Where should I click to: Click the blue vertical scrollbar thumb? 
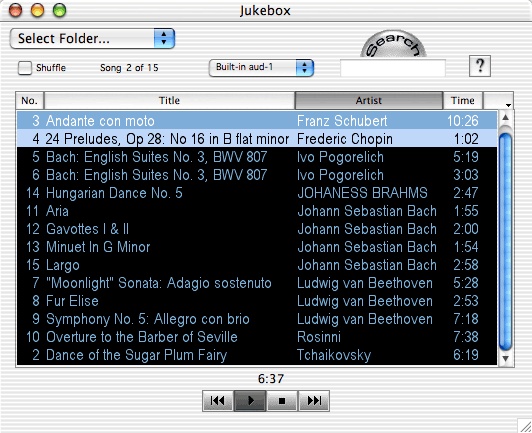(506, 242)
